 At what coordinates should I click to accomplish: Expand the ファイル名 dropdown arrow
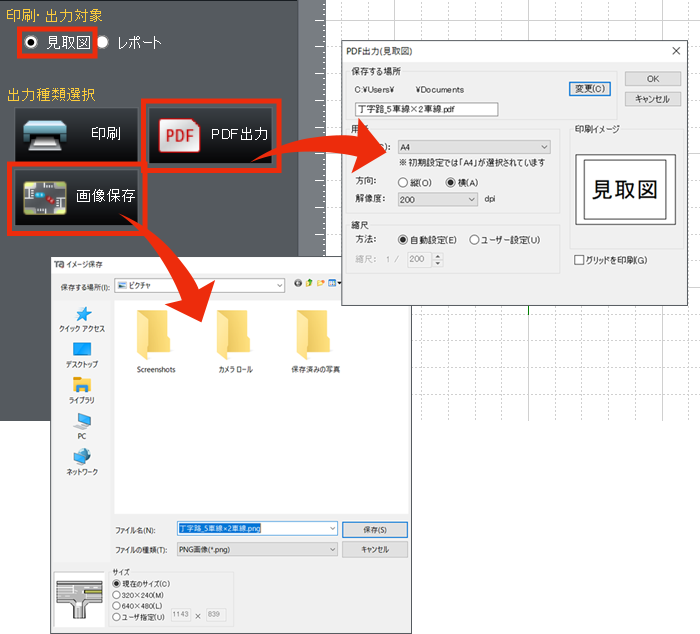click(x=333, y=528)
